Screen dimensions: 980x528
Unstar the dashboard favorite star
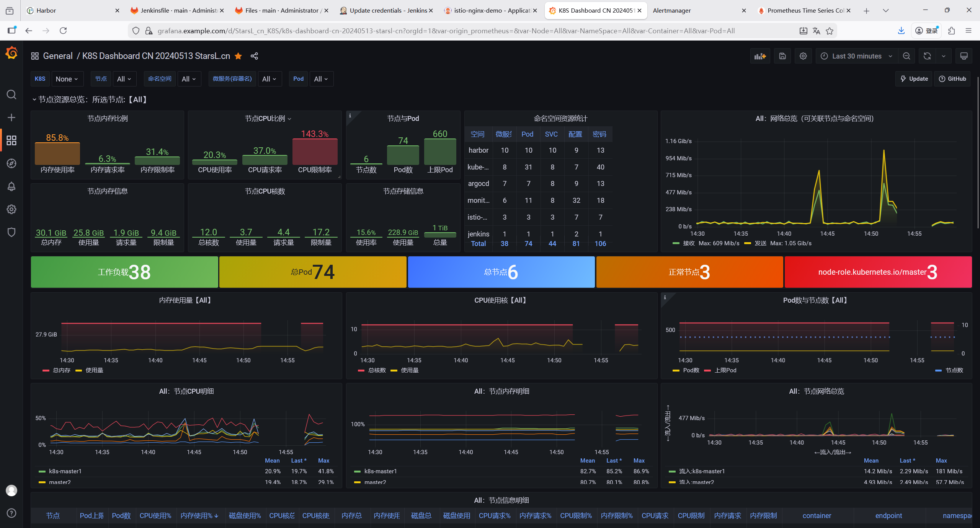[238, 56]
